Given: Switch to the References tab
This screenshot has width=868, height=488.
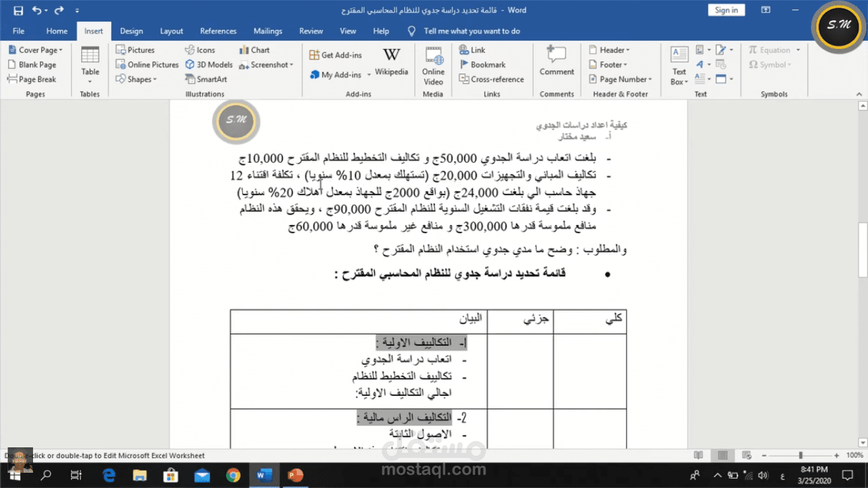Looking at the screenshot, I should (218, 31).
